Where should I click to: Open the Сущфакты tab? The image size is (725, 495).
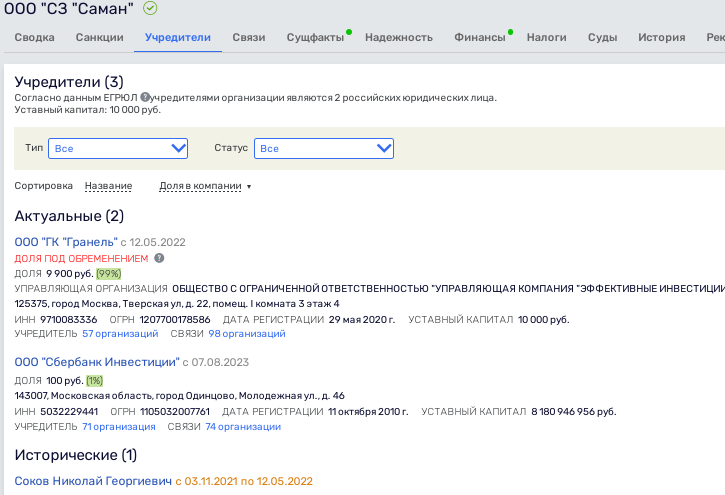coord(315,37)
